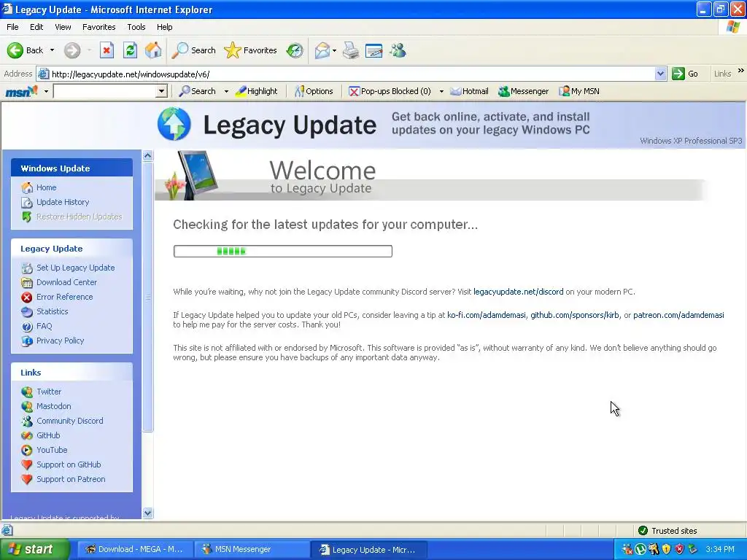Click the Forward arrow button

click(x=72, y=50)
